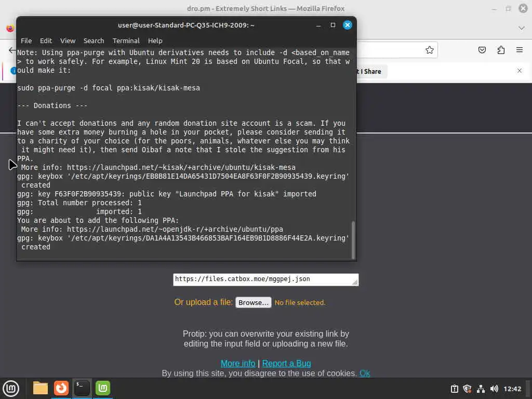532x399 pixels.
Task: Click the terminal vertical scrollbar thumb
Action: tap(353, 240)
